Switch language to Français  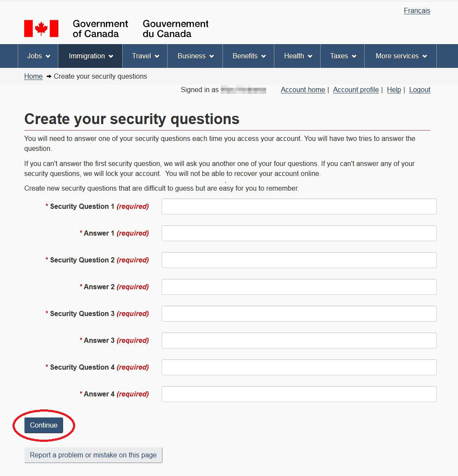(x=417, y=11)
